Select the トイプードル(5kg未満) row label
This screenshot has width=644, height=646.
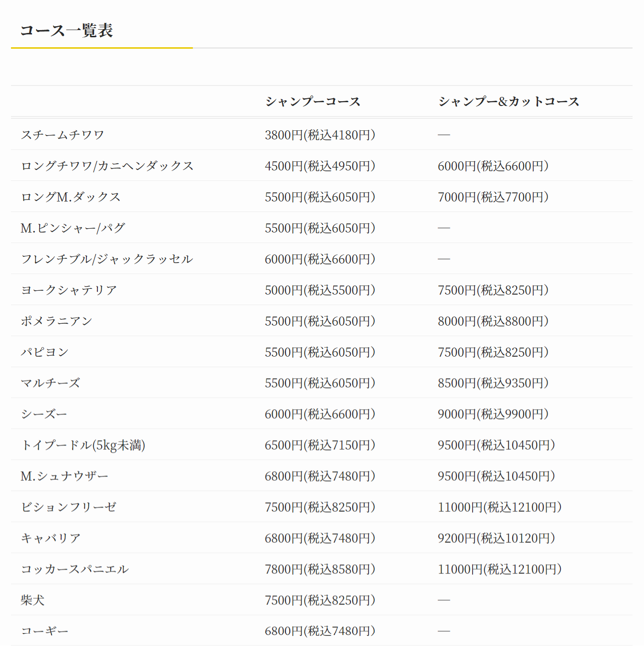tap(83, 445)
